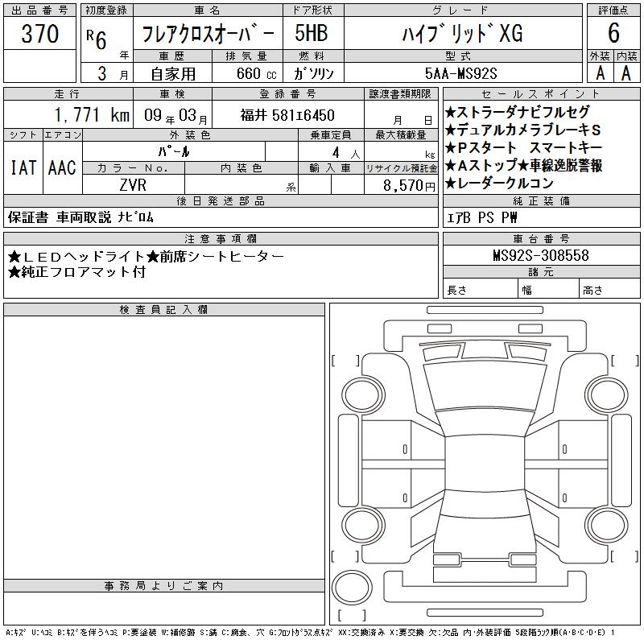Click the grade text ハイブリッドXG

point(463,33)
